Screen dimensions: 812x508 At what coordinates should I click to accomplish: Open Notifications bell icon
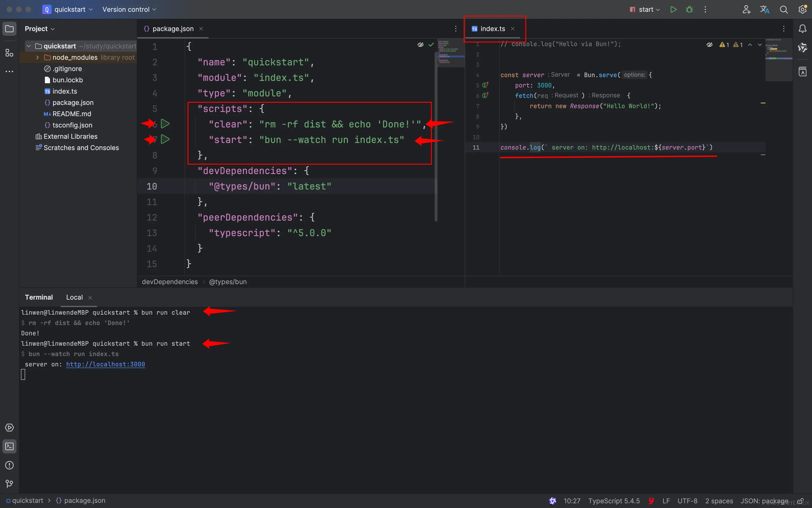[x=802, y=28]
